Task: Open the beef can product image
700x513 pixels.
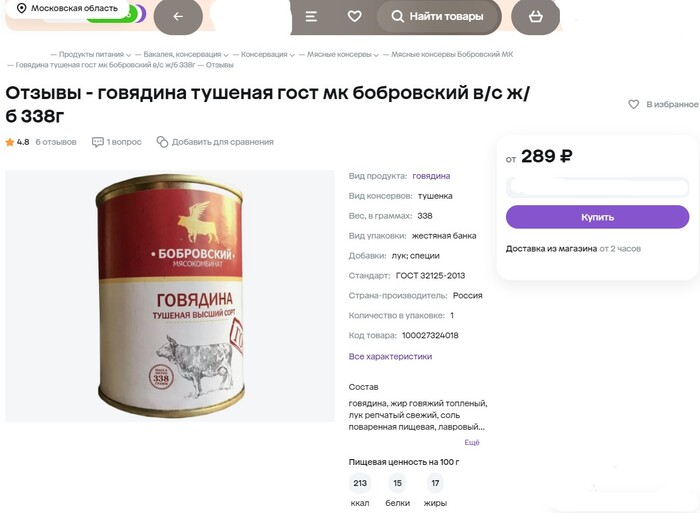Action: pos(170,296)
